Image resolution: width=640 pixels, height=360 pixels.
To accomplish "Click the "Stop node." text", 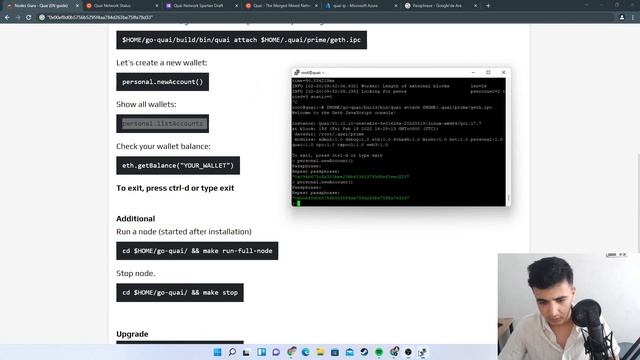I will [x=136, y=273].
